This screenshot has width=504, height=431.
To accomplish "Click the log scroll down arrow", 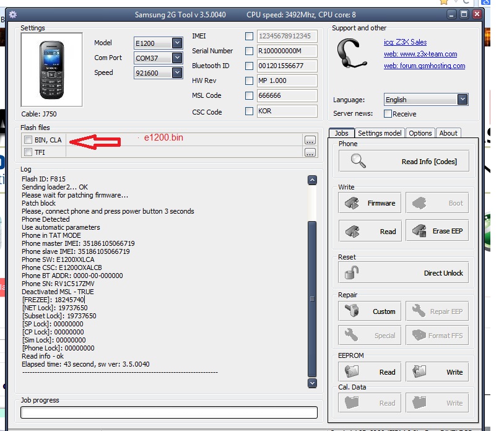I will [x=312, y=383].
